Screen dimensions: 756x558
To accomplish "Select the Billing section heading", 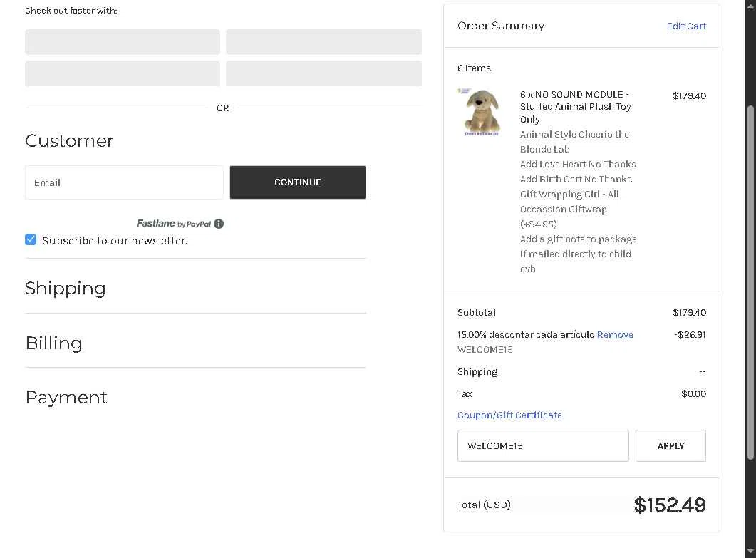I will [x=53, y=343].
